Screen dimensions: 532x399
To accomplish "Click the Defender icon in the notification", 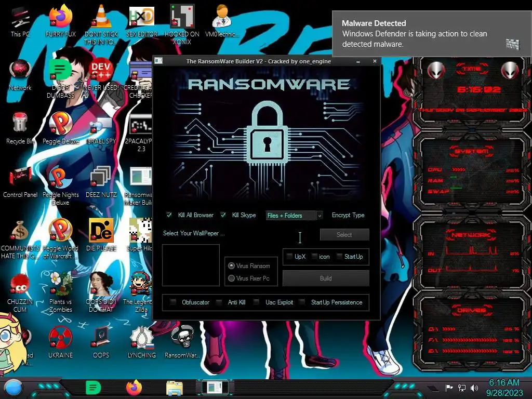I will 512,44.
